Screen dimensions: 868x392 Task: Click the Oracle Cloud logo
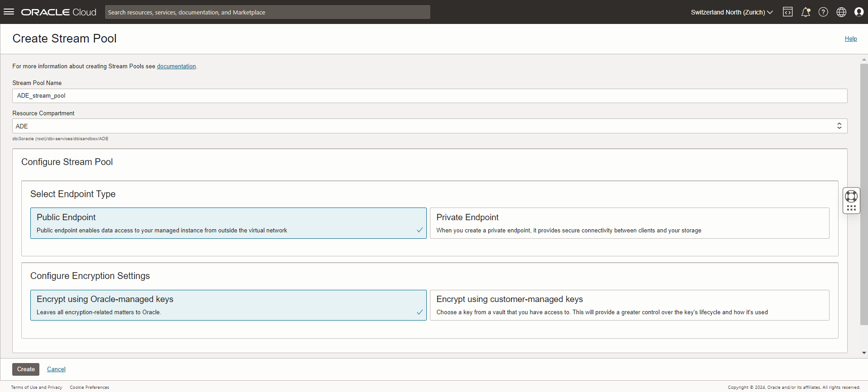click(59, 12)
